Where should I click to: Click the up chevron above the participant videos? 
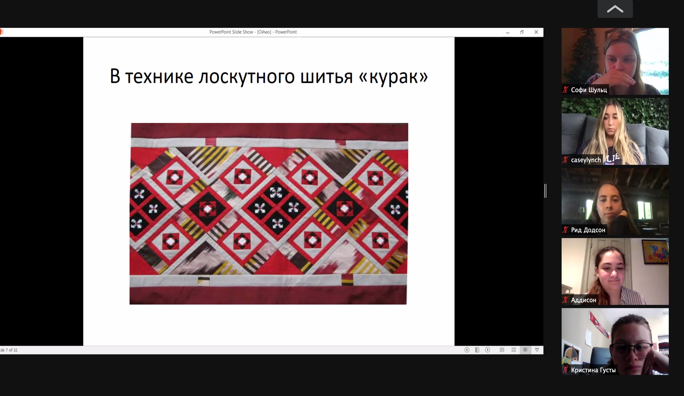coord(615,9)
